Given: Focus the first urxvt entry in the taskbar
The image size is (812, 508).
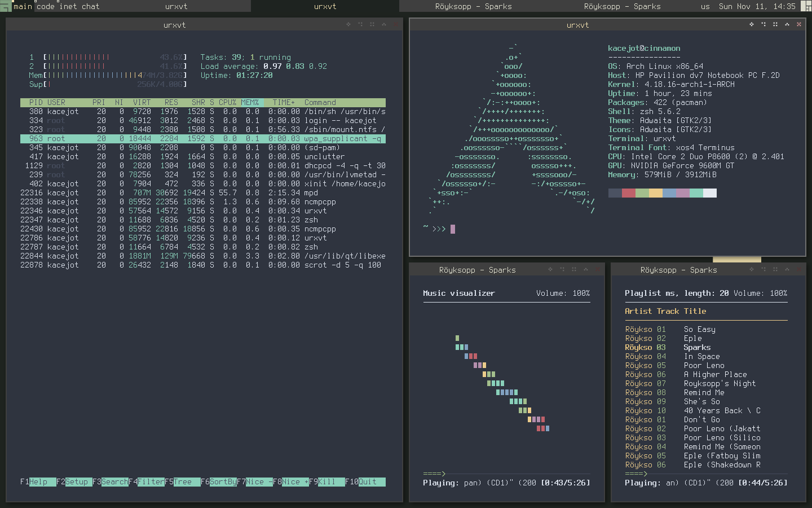Looking at the screenshot, I should (x=176, y=6).
